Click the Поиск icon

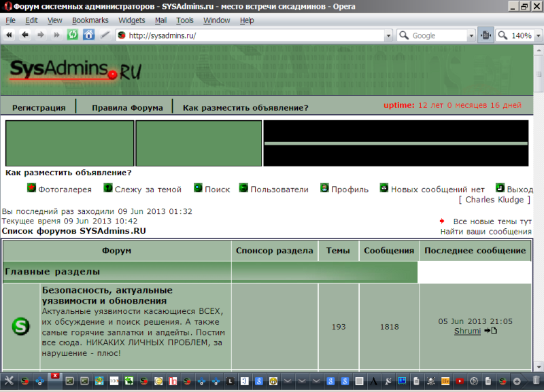point(198,188)
